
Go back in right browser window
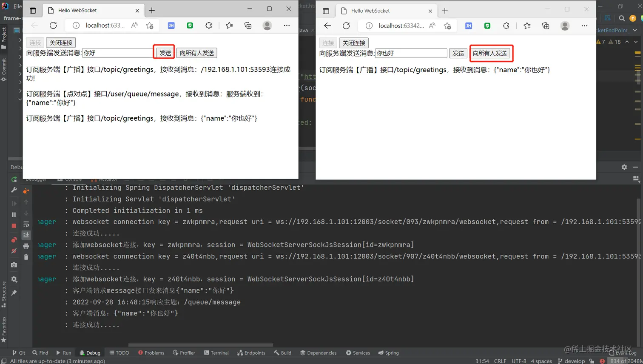click(327, 26)
